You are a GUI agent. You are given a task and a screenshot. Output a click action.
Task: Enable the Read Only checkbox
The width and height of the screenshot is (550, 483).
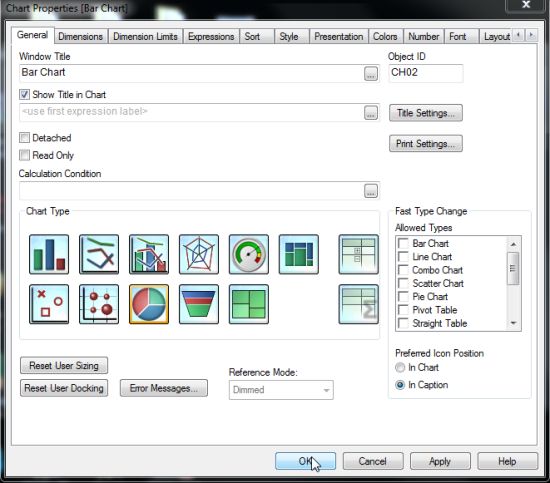pos(24,155)
